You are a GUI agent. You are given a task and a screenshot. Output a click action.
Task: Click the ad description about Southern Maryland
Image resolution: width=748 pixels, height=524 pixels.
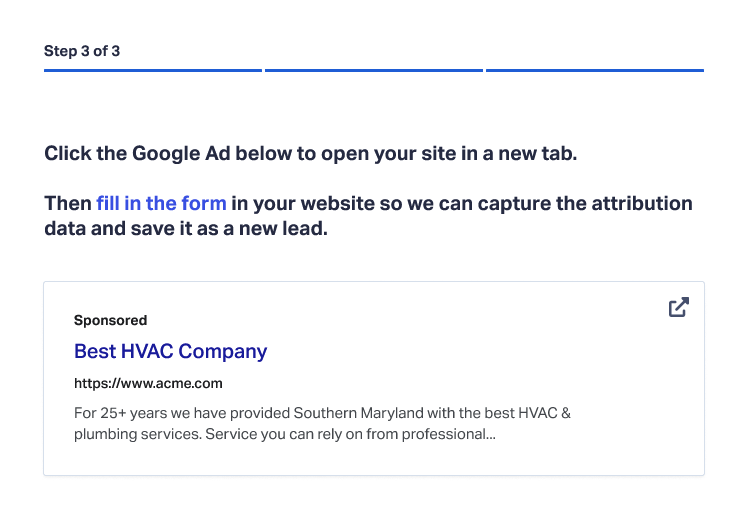(322, 423)
